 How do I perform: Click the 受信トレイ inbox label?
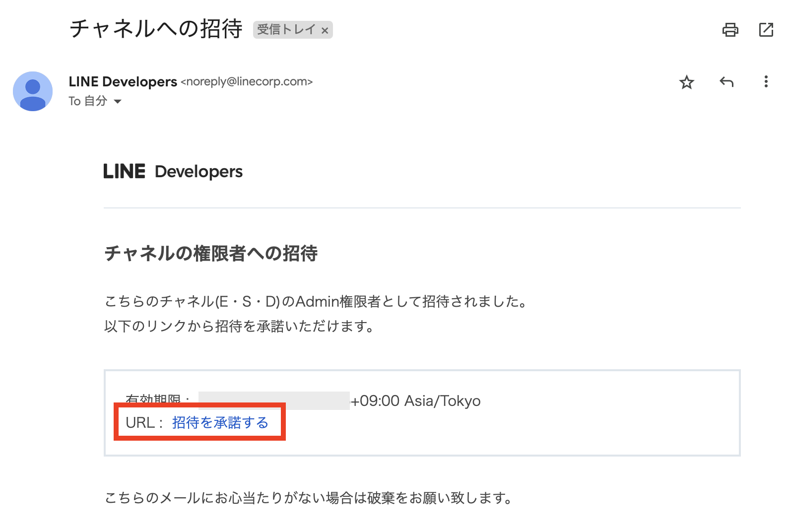click(x=286, y=30)
